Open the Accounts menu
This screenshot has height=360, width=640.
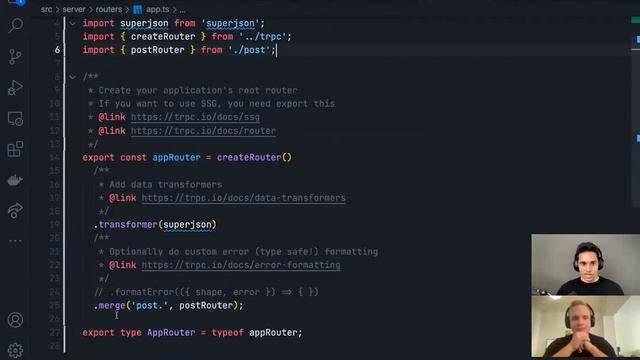click(15, 320)
